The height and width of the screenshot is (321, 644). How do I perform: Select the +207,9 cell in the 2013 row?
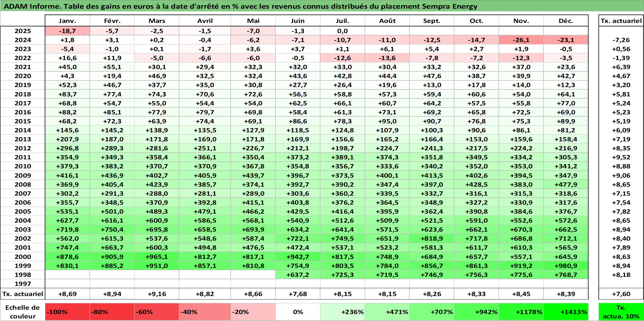click(67, 139)
